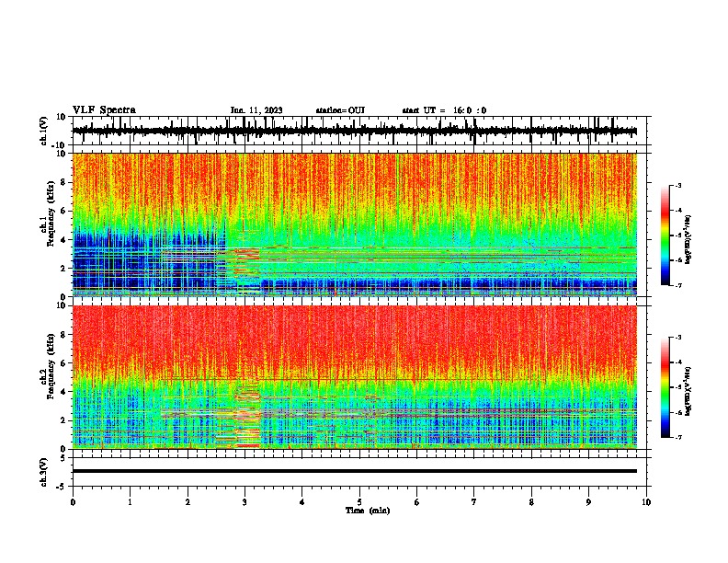Click tick label "5" on the Time axis

pyautogui.click(x=359, y=502)
